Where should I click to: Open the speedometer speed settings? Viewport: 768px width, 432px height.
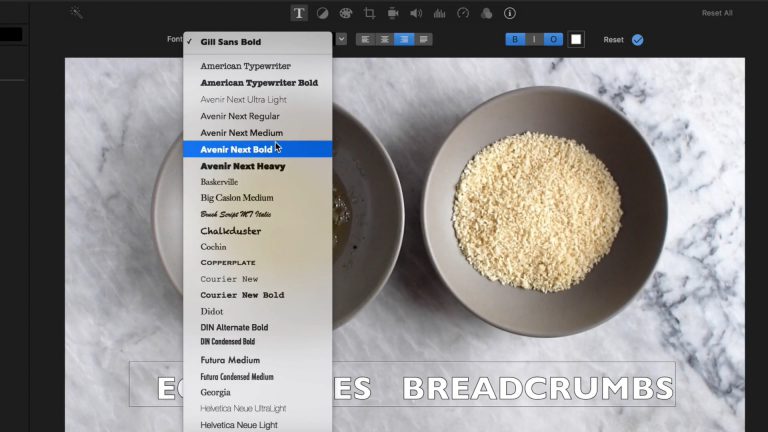463,13
